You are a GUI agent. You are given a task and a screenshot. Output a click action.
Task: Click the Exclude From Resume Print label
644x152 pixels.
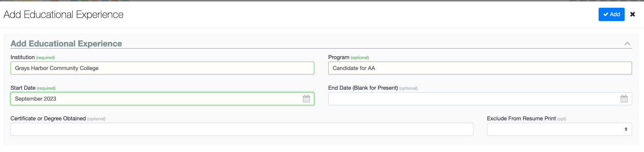point(522,119)
